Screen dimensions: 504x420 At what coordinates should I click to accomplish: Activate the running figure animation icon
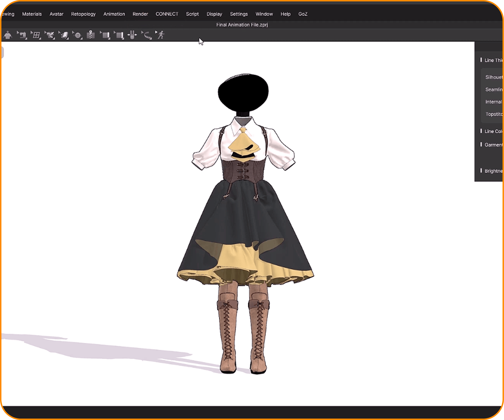[160, 35]
